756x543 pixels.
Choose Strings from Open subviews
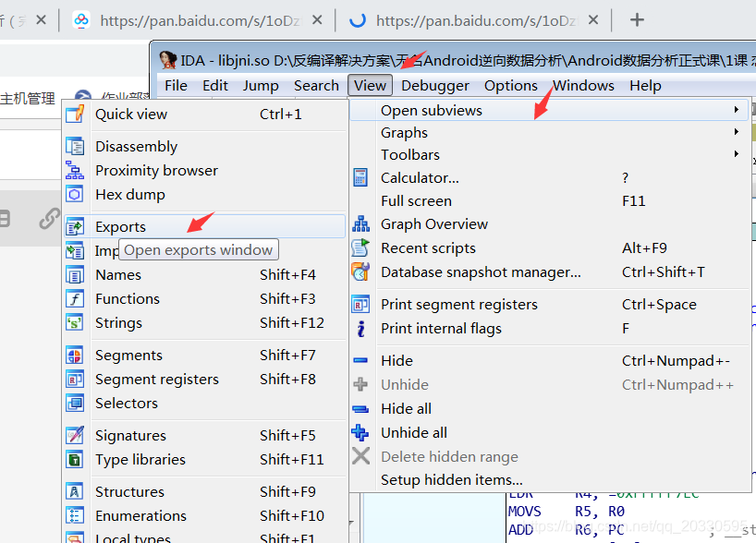tap(205, 323)
